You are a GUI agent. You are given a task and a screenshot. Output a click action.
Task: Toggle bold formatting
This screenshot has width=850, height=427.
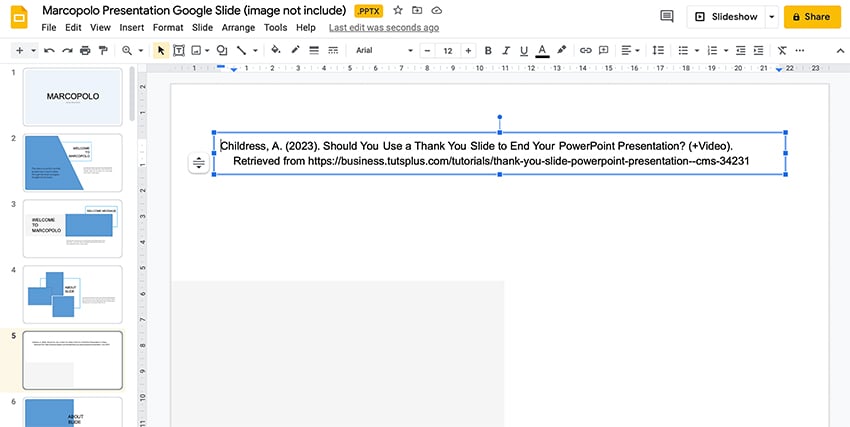click(488, 50)
